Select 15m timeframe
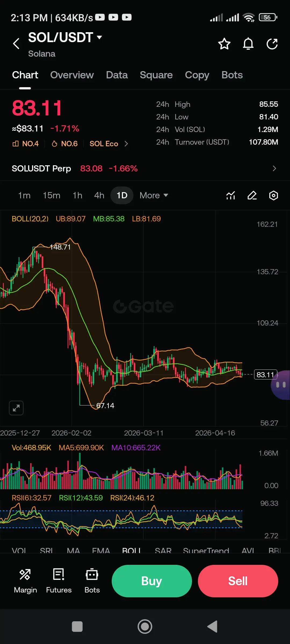Screen dimensions: 290x644 (x=52, y=195)
